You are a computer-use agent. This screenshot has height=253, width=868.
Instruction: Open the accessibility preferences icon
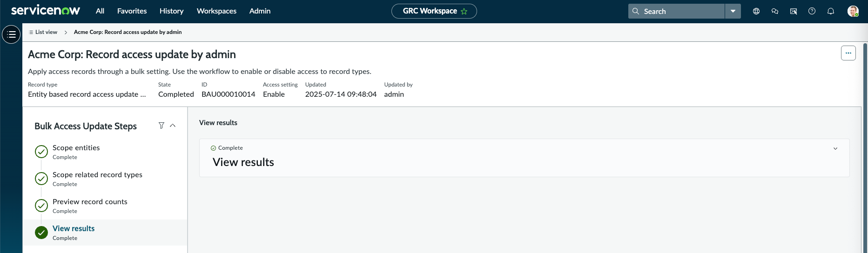click(794, 11)
